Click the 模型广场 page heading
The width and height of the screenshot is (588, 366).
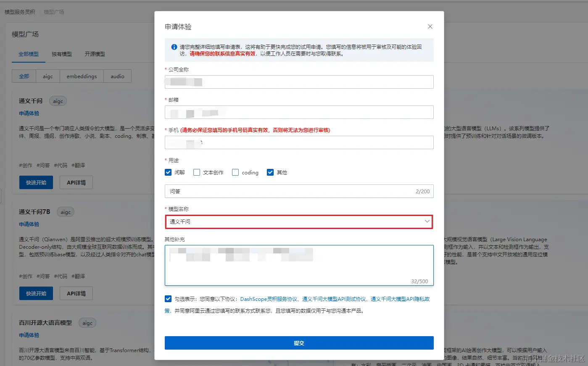point(25,34)
